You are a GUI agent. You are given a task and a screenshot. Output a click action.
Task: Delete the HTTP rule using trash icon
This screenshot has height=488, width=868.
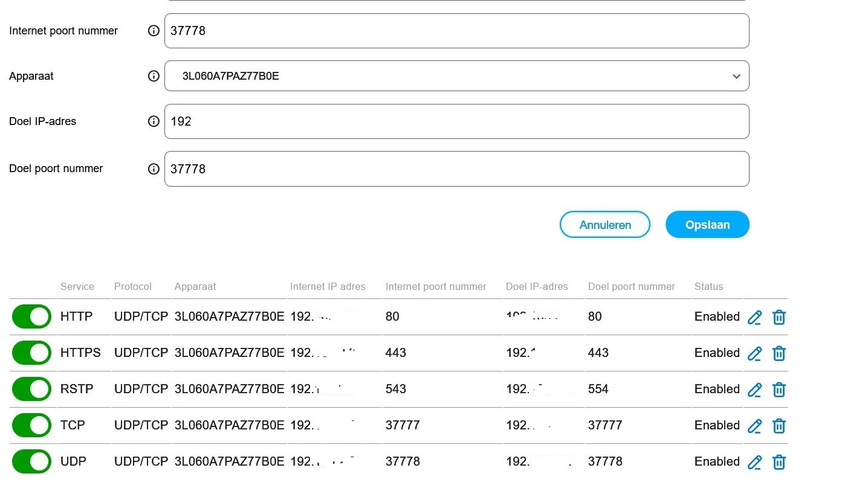[x=779, y=317]
